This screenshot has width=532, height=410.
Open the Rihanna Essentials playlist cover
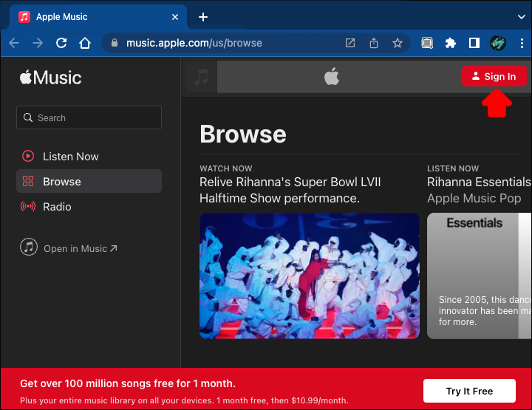[479, 276]
